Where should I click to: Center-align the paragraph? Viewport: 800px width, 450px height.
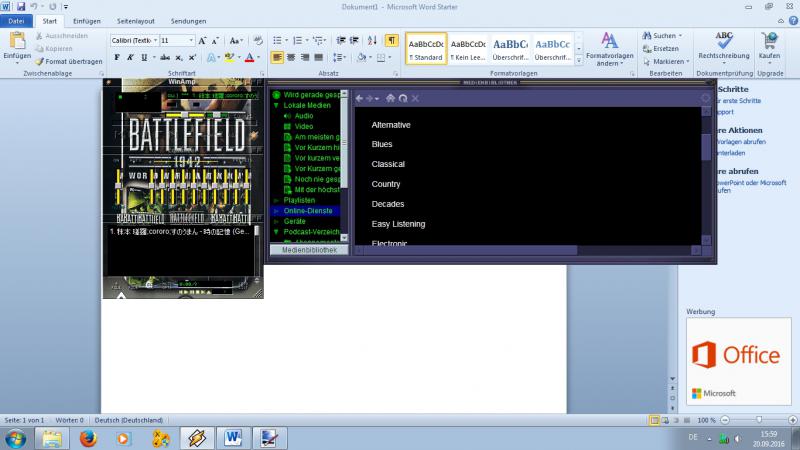(291, 58)
